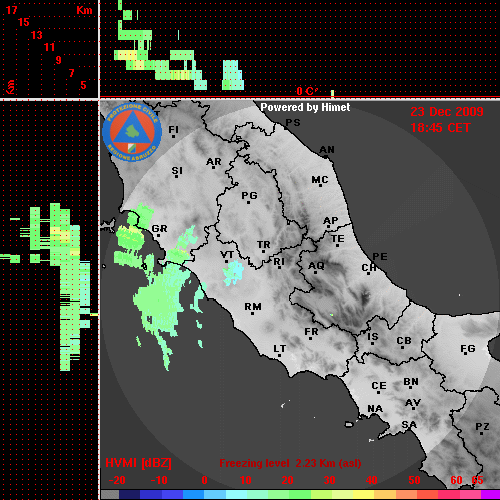Viewport: 500px width, 500px height.
Task: Click the '-20' scale value
Action: (x=117, y=480)
